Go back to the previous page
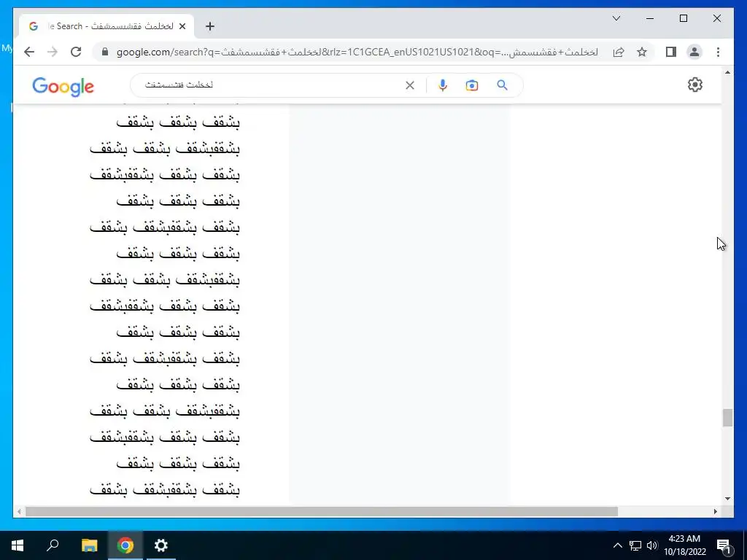This screenshot has height=560, width=747. coord(29,52)
